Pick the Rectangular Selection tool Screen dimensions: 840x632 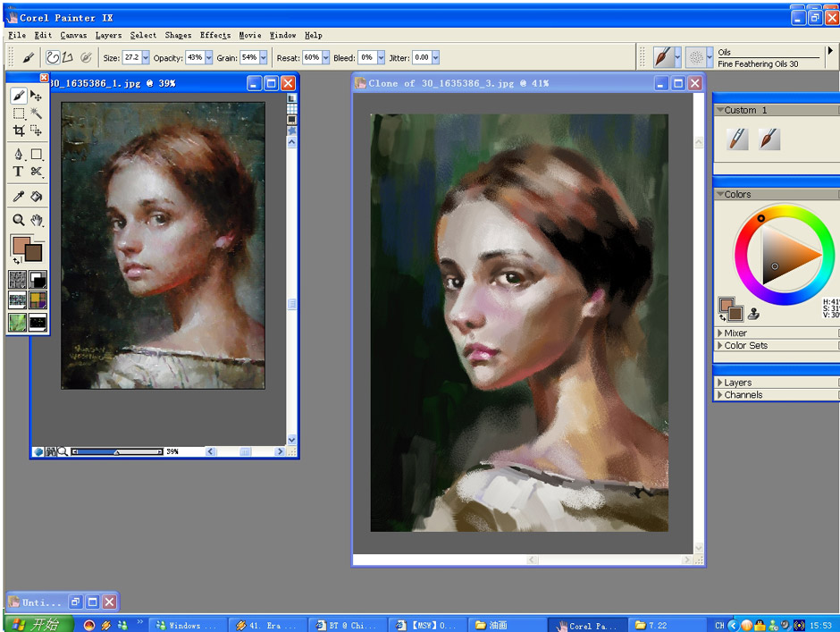(x=18, y=114)
